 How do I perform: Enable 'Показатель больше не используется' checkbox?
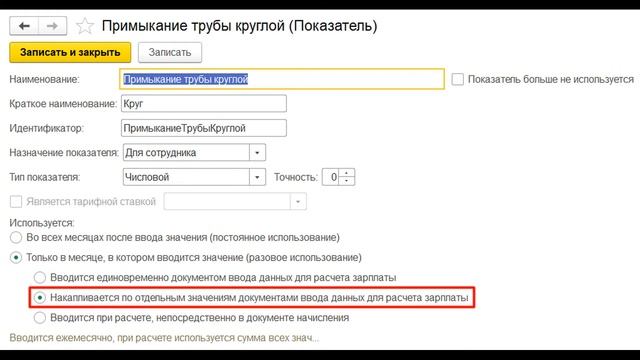click(x=458, y=79)
